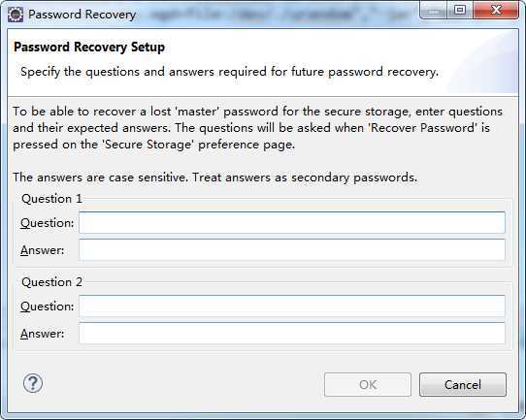Click the Question: label in Question 2 group

[47, 307]
